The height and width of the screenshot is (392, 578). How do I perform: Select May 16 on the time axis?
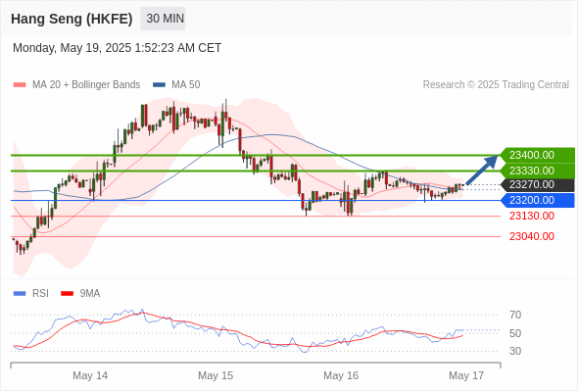coord(341,375)
